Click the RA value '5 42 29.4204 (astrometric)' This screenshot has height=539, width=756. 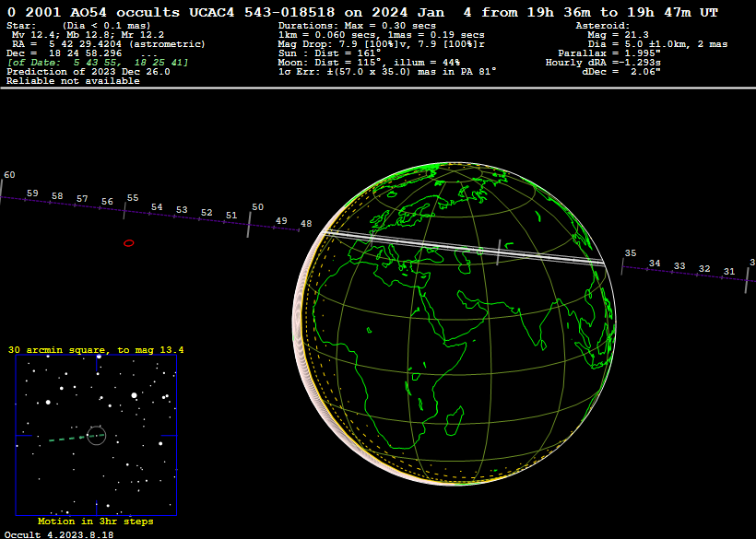click(x=127, y=44)
